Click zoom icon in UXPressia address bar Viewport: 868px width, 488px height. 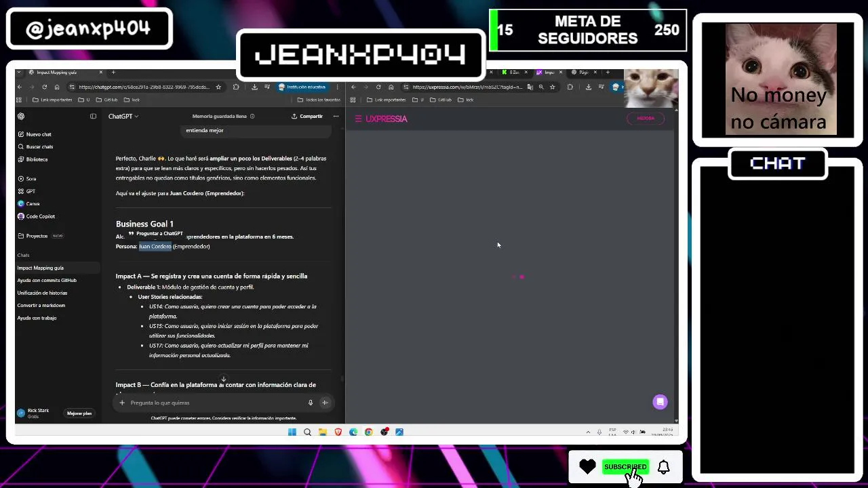[541, 87]
